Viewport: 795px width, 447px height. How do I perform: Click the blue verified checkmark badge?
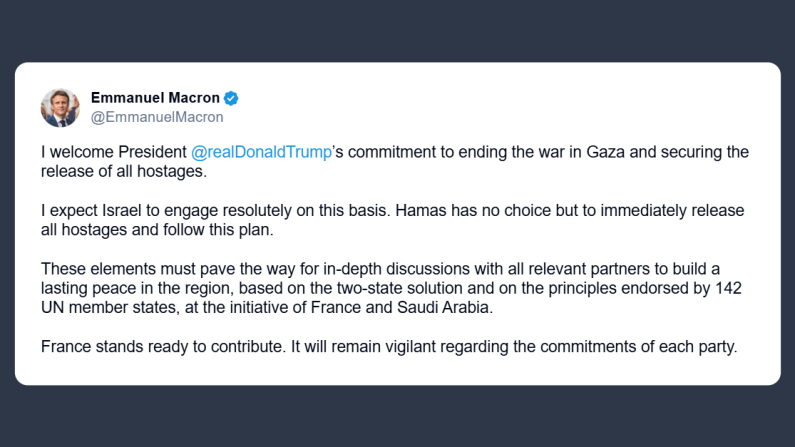231,98
